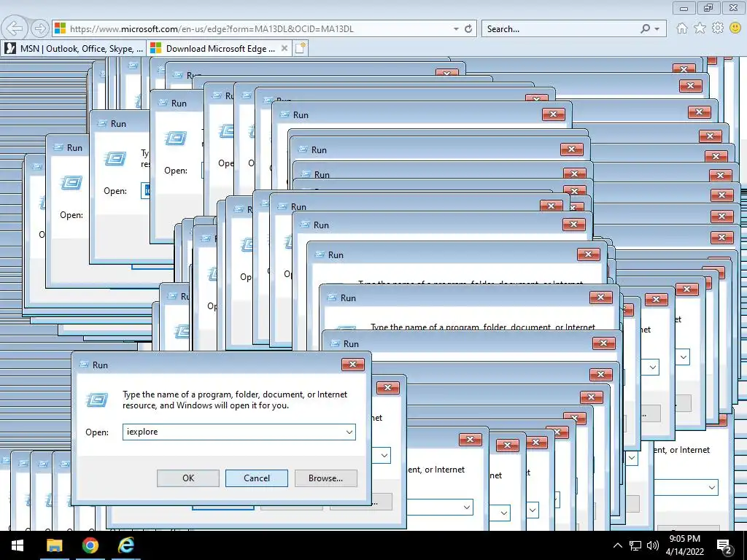This screenshot has height=560, width=747.
Task: Open the Internet Explorer Home icon
Action: point(682,28)
